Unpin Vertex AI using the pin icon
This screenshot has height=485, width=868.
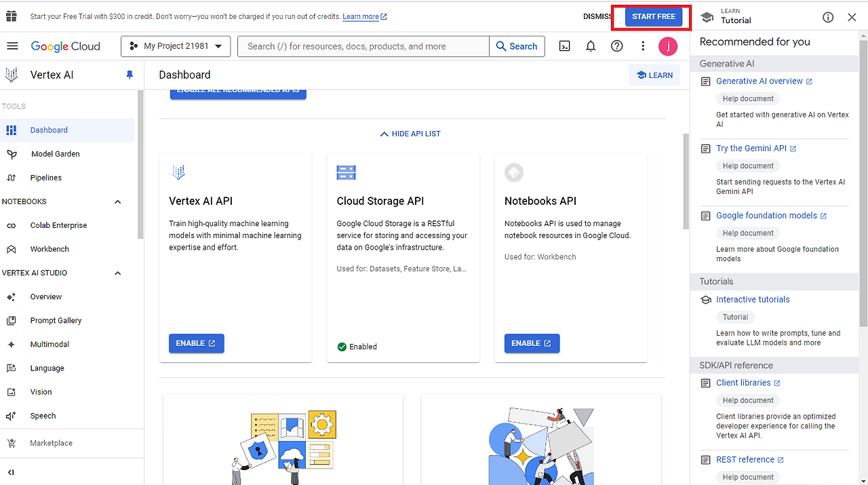pyautogui.click(x=130, y=75)
